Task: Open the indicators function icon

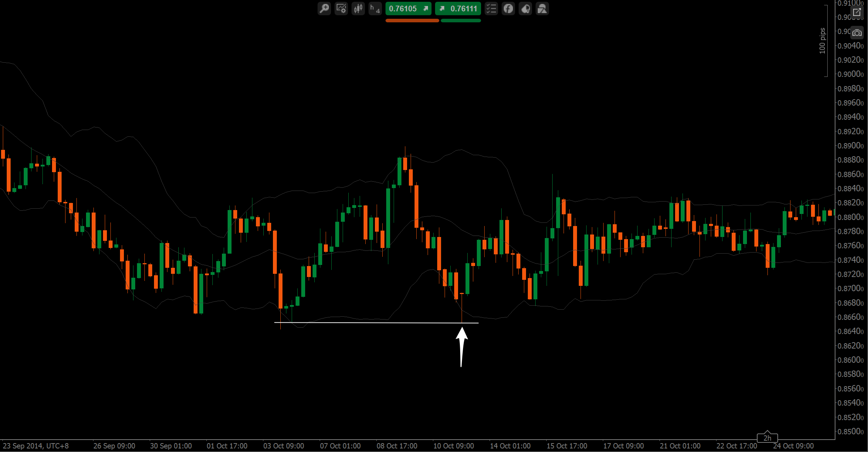Action: pyautogui.click(x=508, y=9)
